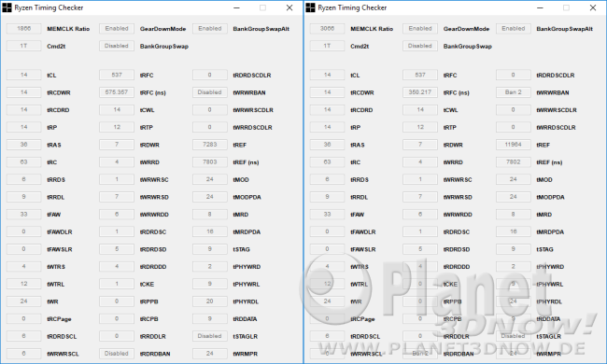Select the tRFC value 537 in left window
The image size is (607, 364).
(x=117, y=75)
